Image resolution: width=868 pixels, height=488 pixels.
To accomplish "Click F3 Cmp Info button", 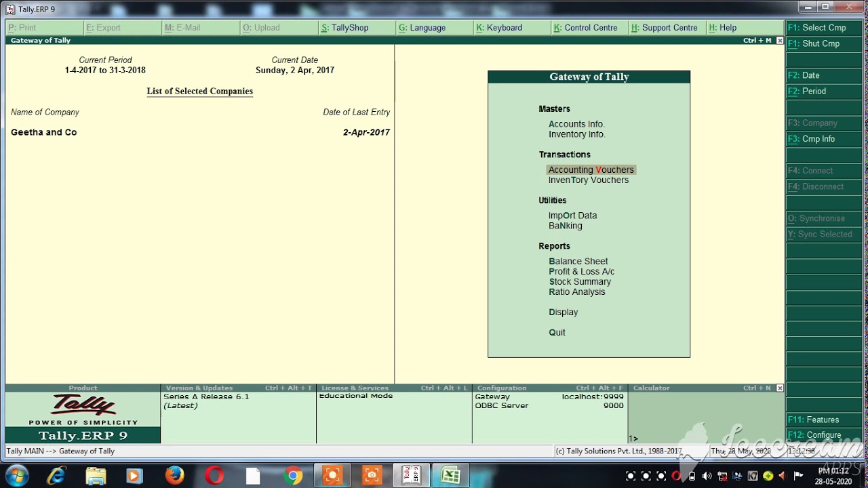I will [x=824, y=138].
